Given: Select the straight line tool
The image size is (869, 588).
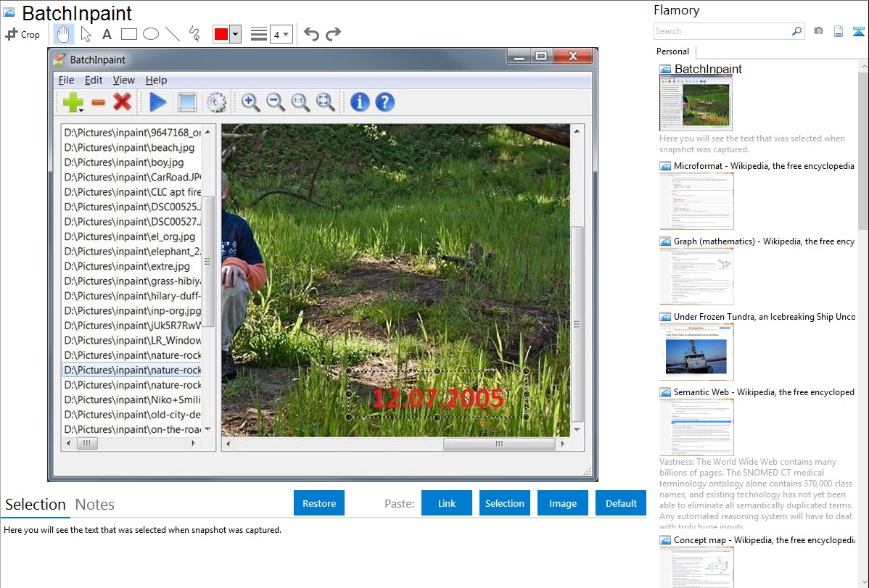Looking at the screenshot, I should tap(173, 34).
